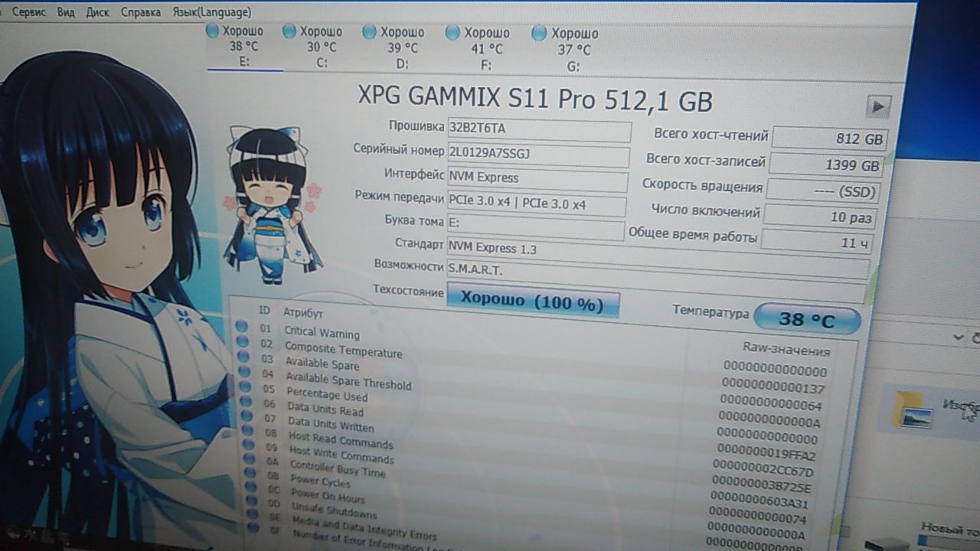
Task: Click the NVM Express interface field
Action: [x=537, y=180]
